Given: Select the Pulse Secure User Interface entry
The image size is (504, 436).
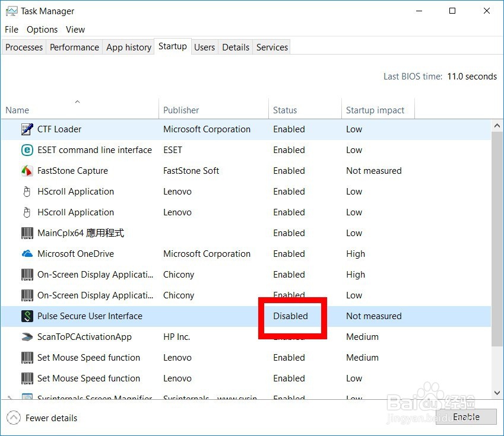Looking at the screenshot, I should tap(90, 316).
